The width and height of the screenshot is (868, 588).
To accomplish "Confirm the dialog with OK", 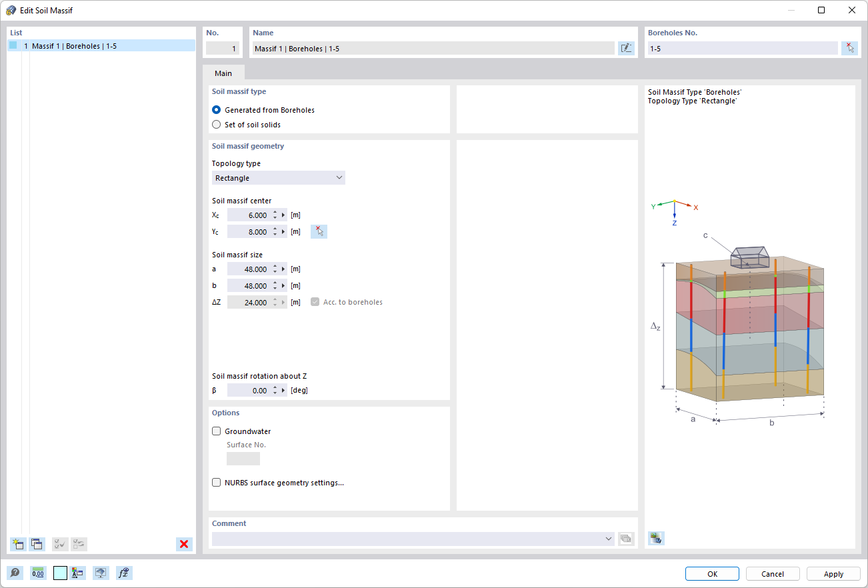I will [x=712, y=574].
